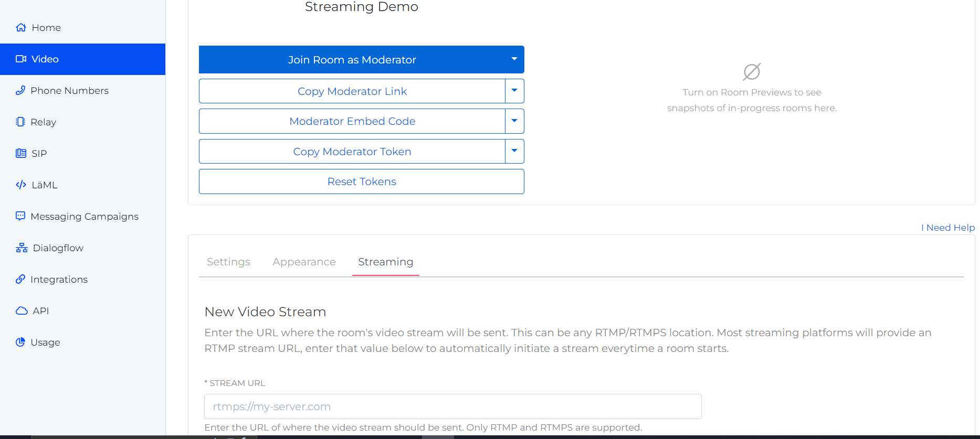Click the Messaging Campaigns chat icon

click(20, 216)
